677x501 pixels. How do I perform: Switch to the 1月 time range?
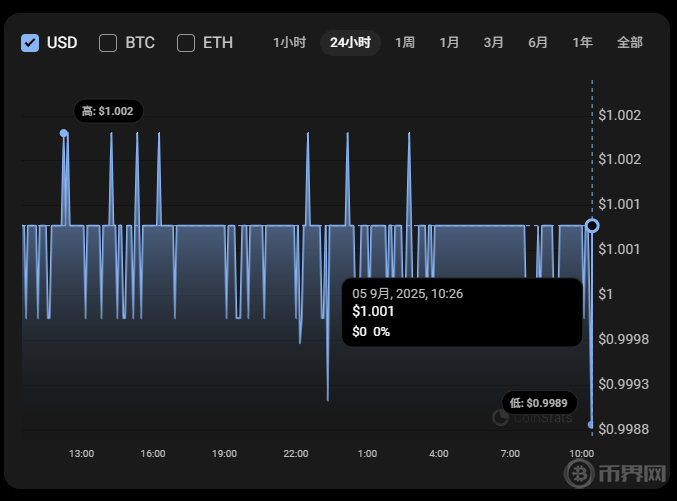click(449, 43)
